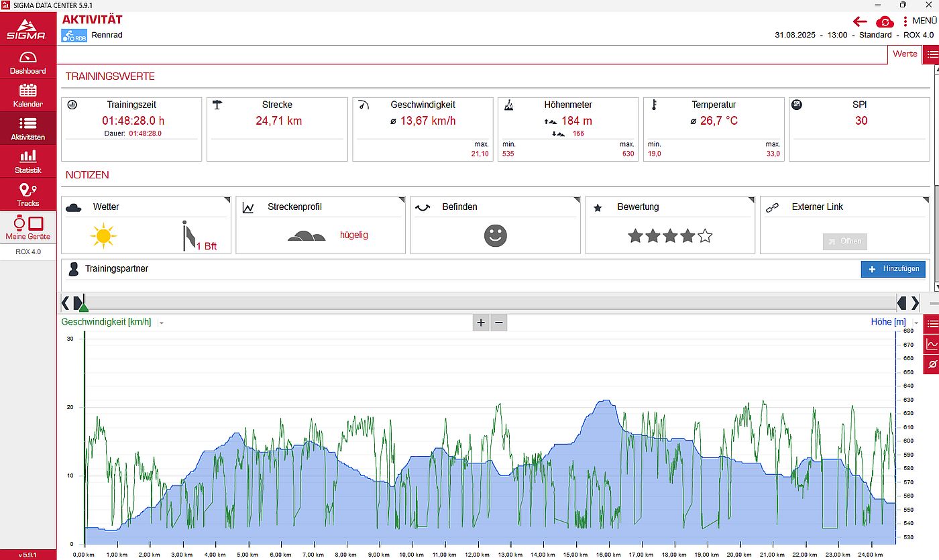Select Meine Geräte in sidebar
This screenshot has height=560, width=939.
[x=27, y=228]
